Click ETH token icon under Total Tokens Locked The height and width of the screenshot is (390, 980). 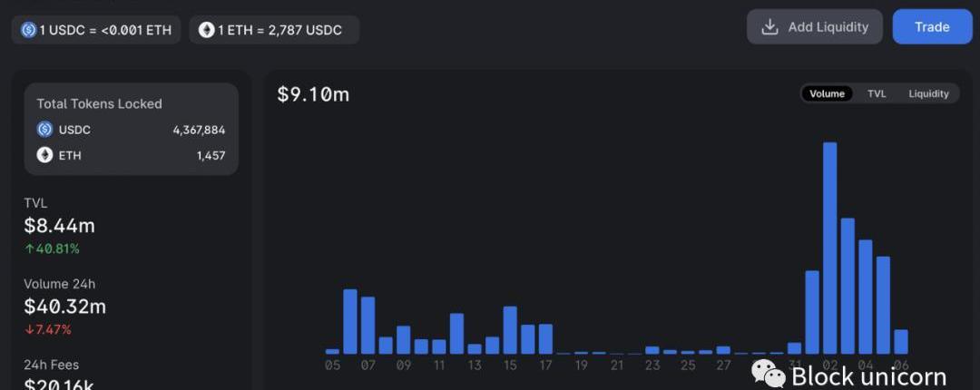tap(44, 155)
